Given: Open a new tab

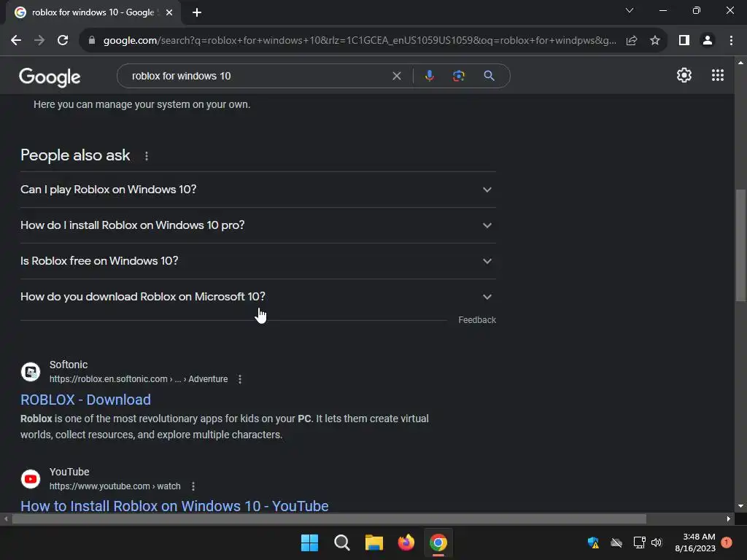Looking at the screenshot, I should [197, 12].
